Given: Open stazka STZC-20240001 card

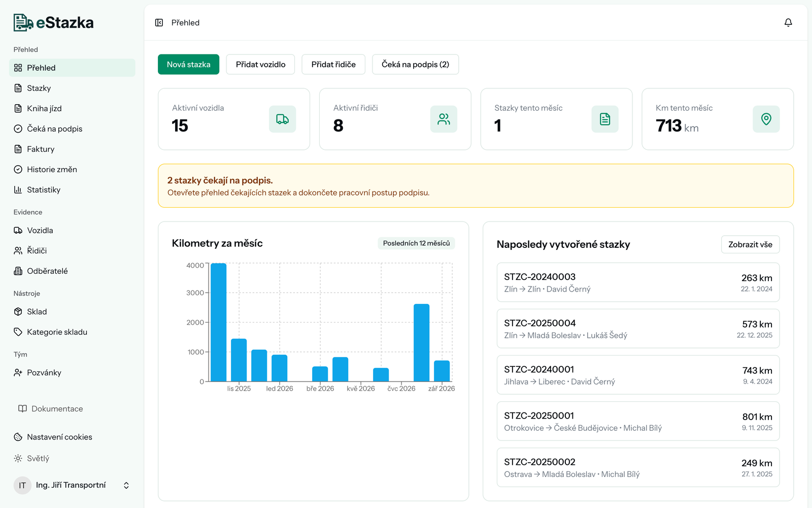Looking at the screenshot, I should tap(638, 375).
